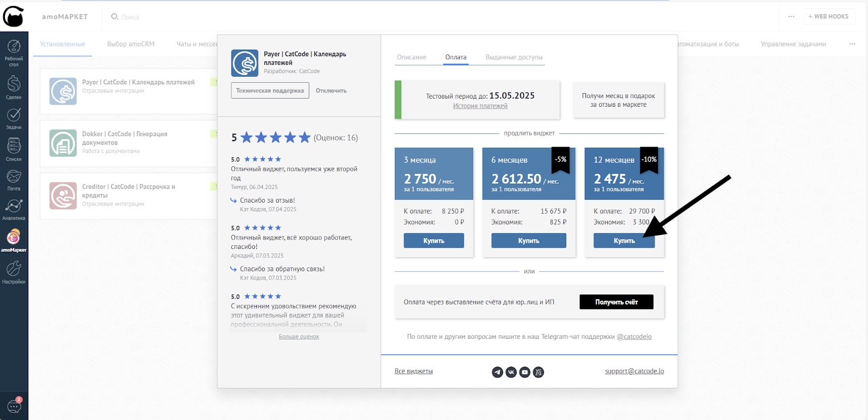Switch to Выбор amoCRM tab
868x420 pixels.
[x=131, y=44]
